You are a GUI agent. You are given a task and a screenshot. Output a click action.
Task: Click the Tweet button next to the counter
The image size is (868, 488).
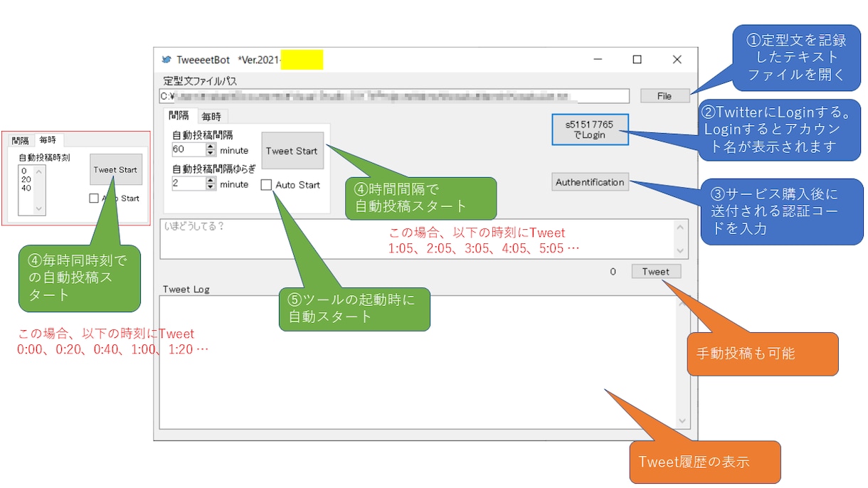click(x=656, y=272)
